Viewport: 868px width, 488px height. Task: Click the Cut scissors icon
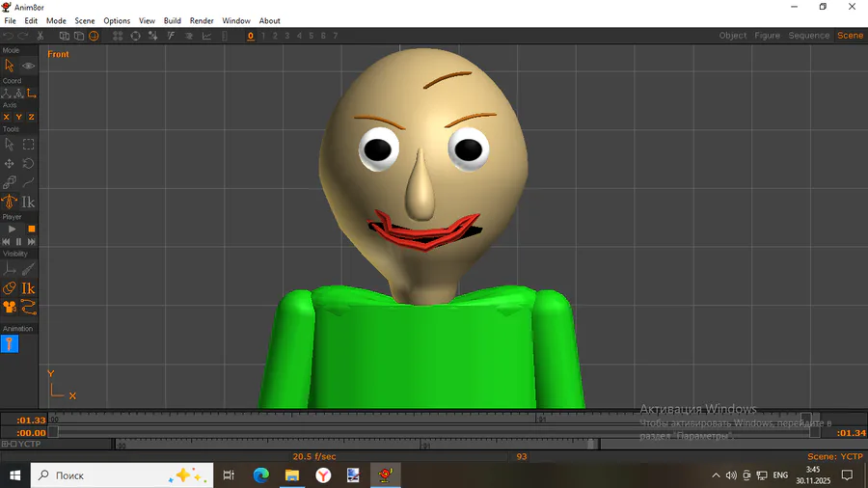click(41, 36)
